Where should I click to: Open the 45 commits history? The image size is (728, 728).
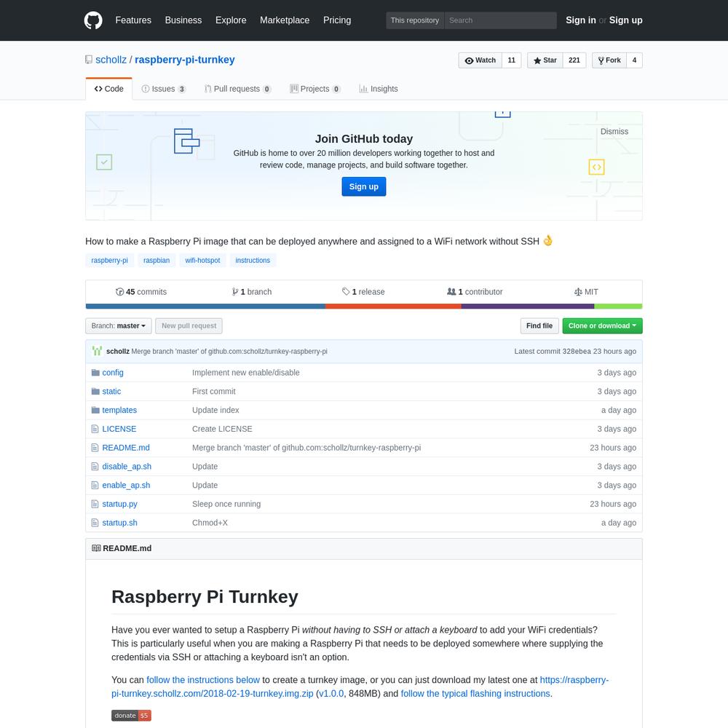pos(141,292)
